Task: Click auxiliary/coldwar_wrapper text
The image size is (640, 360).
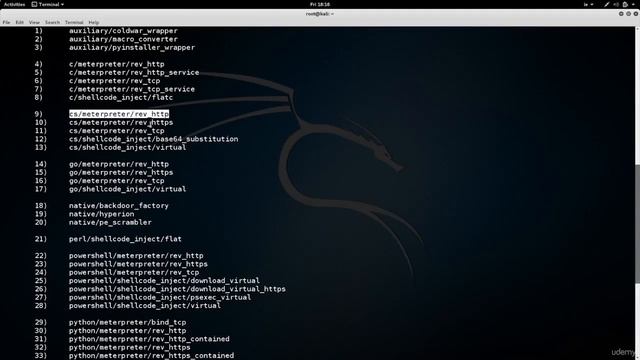Action: [x=123, y=31]
